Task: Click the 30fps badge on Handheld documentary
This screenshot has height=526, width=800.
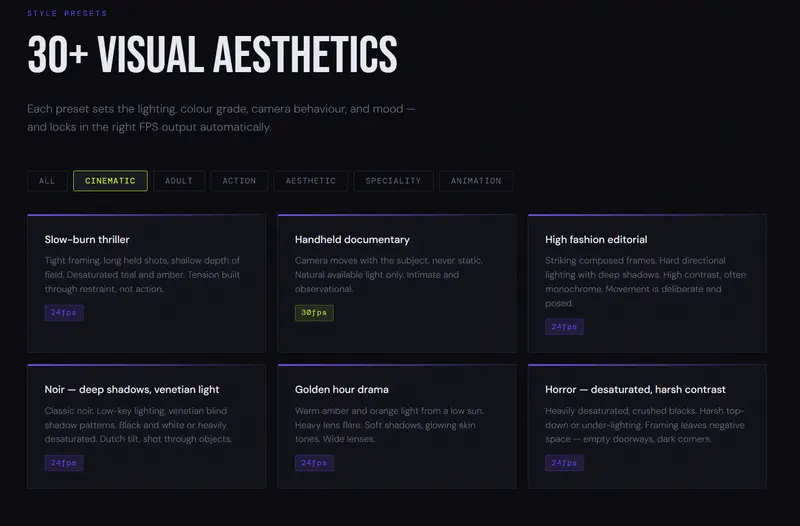Action: [314, 313]
